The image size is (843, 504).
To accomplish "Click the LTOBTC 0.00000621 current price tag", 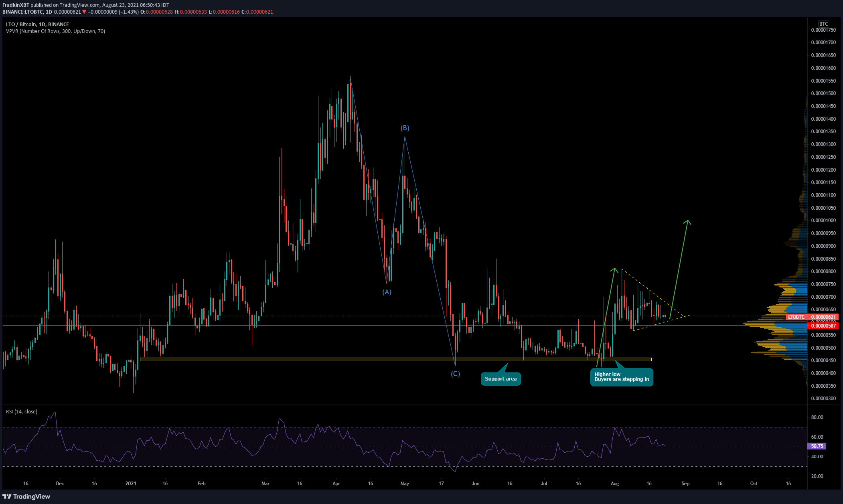I will tap(812, 317).
